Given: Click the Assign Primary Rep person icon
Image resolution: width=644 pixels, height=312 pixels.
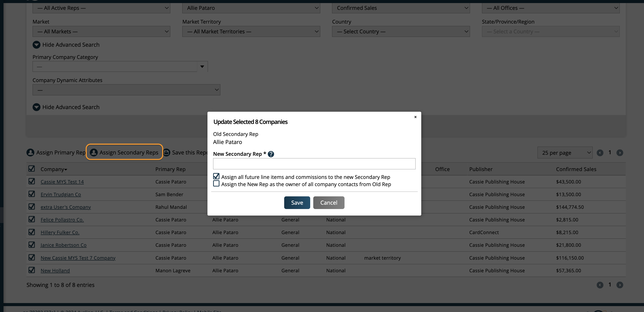Looking at the screenshot, I should (x=30, y=153).
